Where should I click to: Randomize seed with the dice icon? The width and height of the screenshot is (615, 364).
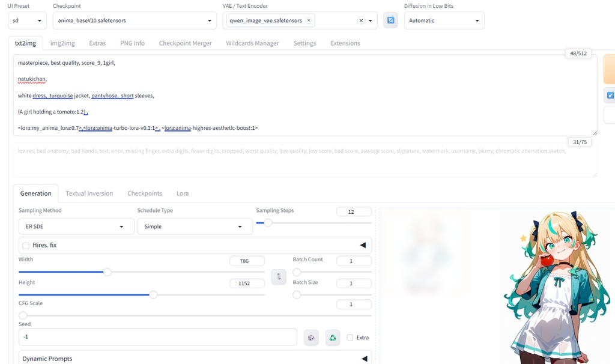pyautogui.click(x=311, y=338)
